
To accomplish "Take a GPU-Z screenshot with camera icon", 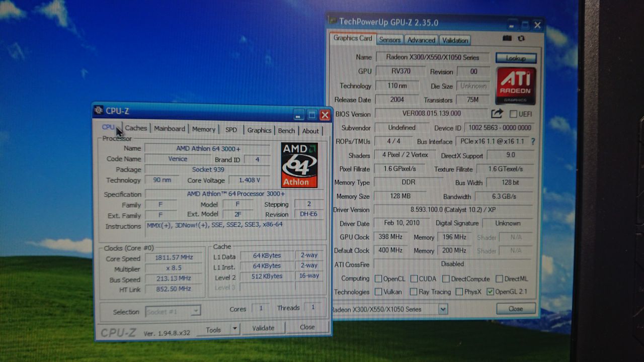I will coord(507,38).
